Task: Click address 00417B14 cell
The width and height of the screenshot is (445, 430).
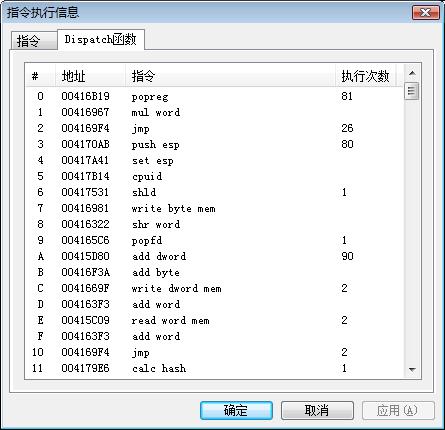Action: coord(85,176)
